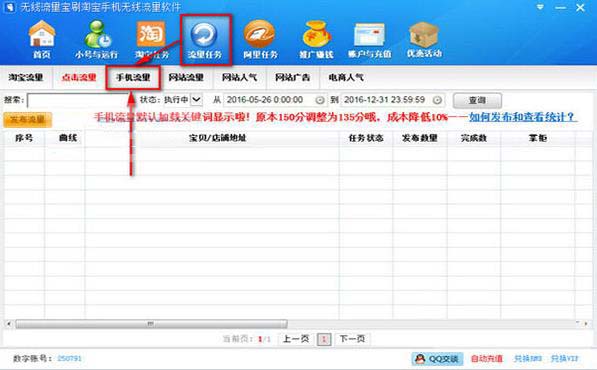Open the end date picker clock icon

[x=437, y=100]
